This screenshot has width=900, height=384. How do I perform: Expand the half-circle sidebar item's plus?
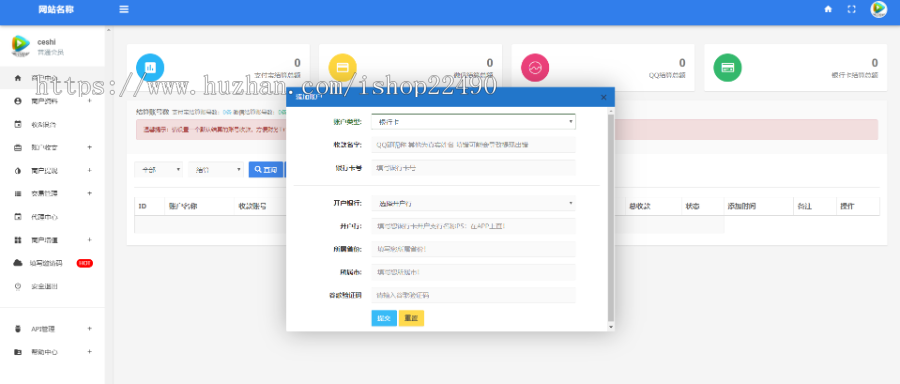(x=90, y=170)
